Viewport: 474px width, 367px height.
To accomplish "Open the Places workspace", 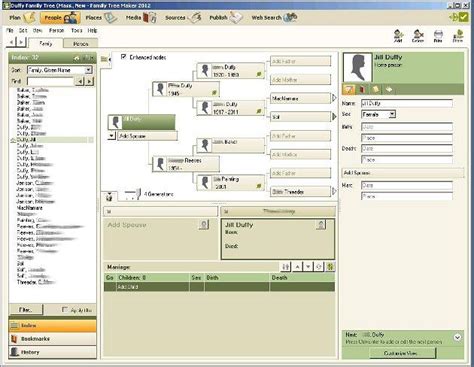I will point(101,18).
